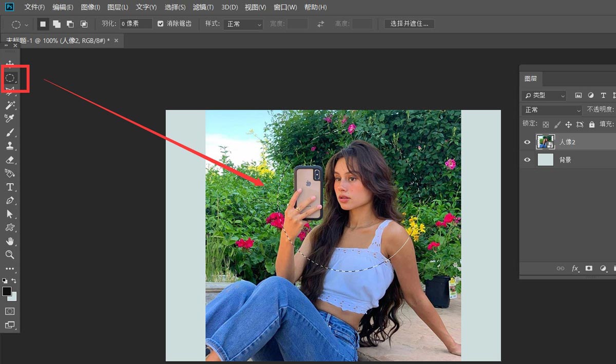
Task: Create new fill or adjustment layer
Action: click(x=603, y=269)
